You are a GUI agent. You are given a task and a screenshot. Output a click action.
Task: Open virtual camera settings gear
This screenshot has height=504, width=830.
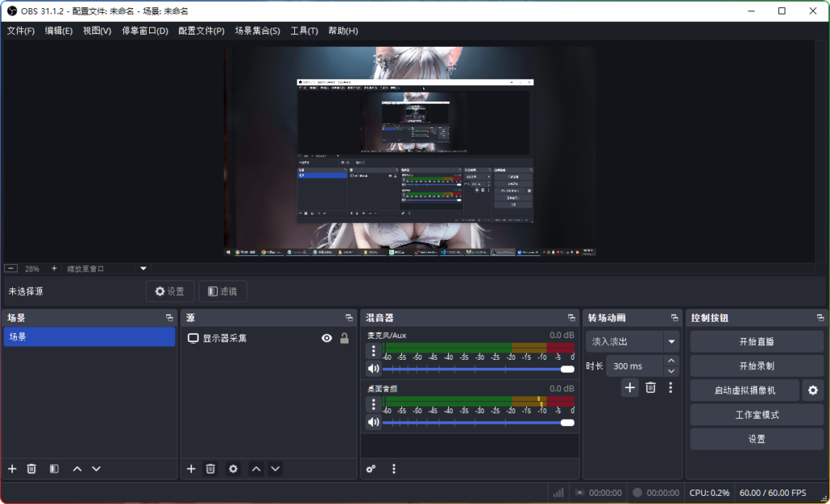pos(813,391)
